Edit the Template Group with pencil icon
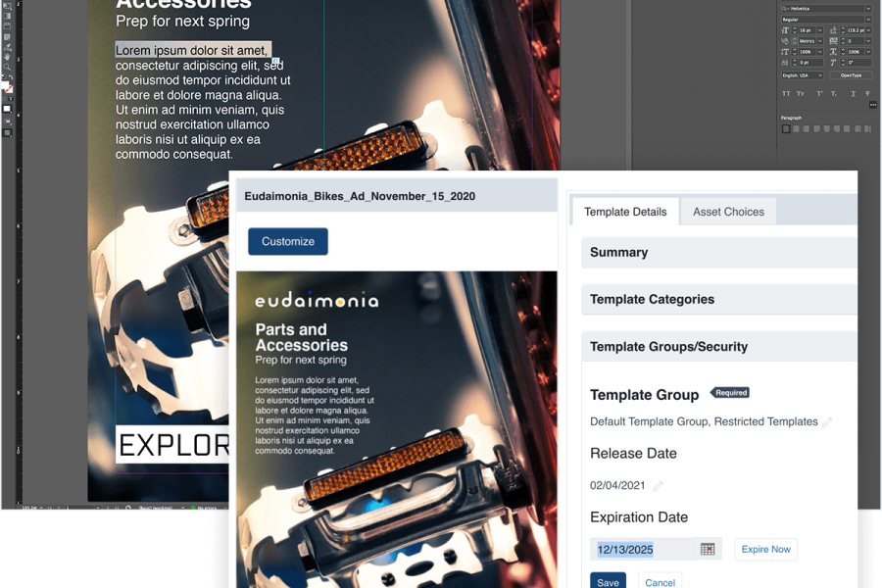This screenshot has height=588, width=882. coord(827,422)
